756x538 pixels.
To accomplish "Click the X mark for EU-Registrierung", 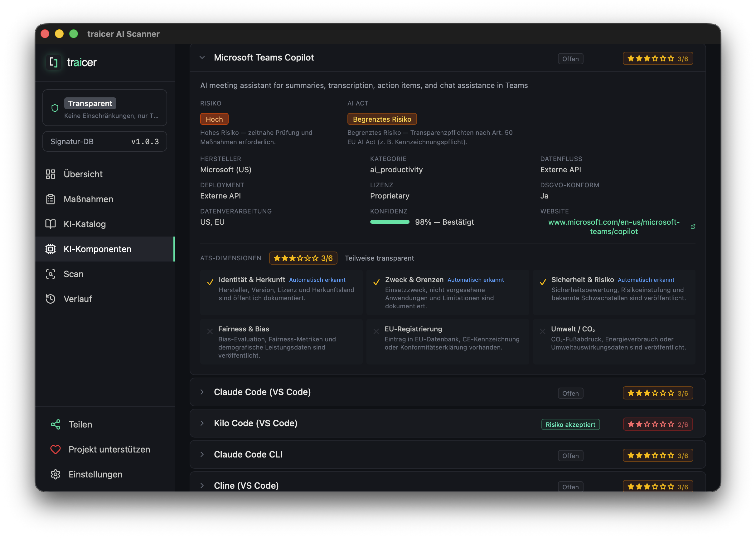I will tap(376, 331).
